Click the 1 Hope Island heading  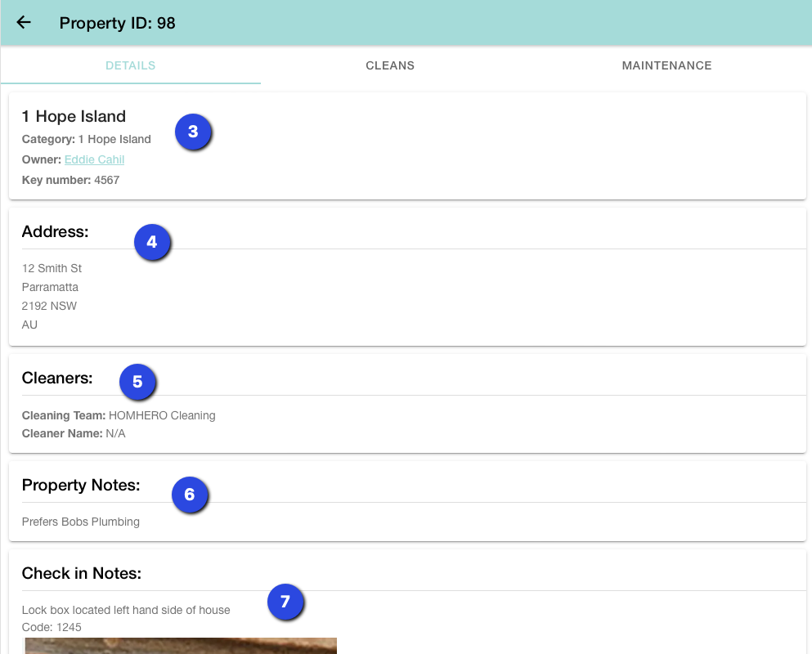click(x=74, y=116)
